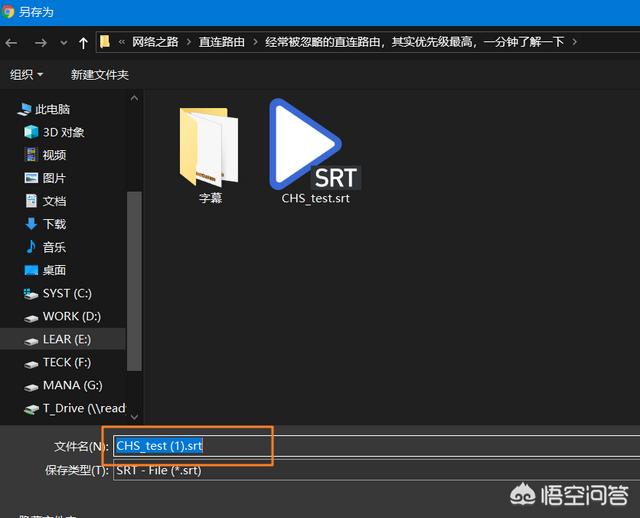Open MANA (G:) drive label
Screen dimensions: 640x518
[x=73, y=385]
